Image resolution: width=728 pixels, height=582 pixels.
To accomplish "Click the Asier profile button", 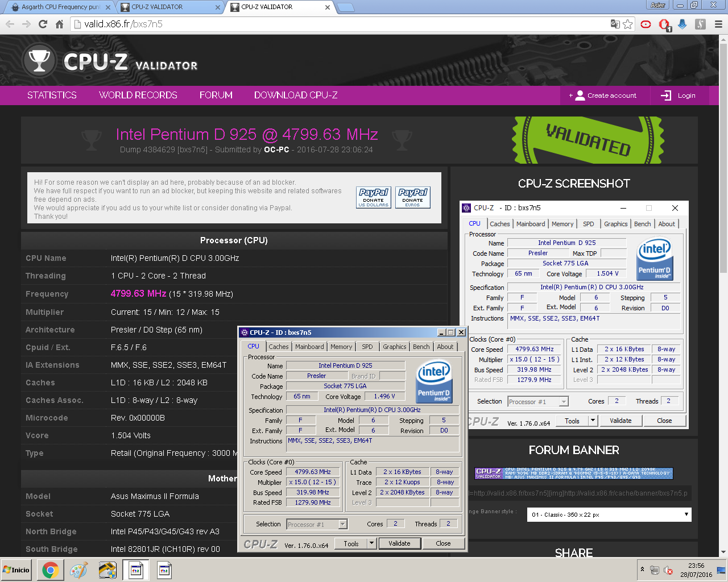I will pyautogui.click(x=658, y=5).
